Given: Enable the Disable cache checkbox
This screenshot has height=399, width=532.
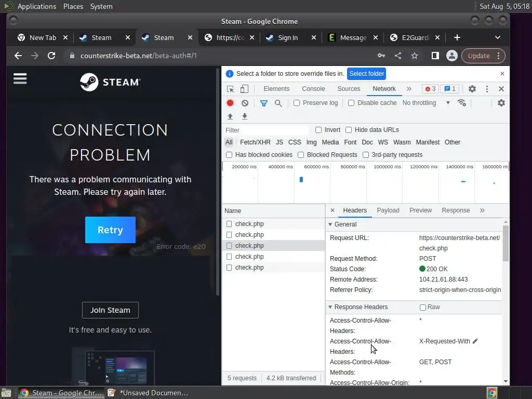Looking at the screenshot, I should click(351, 103).
